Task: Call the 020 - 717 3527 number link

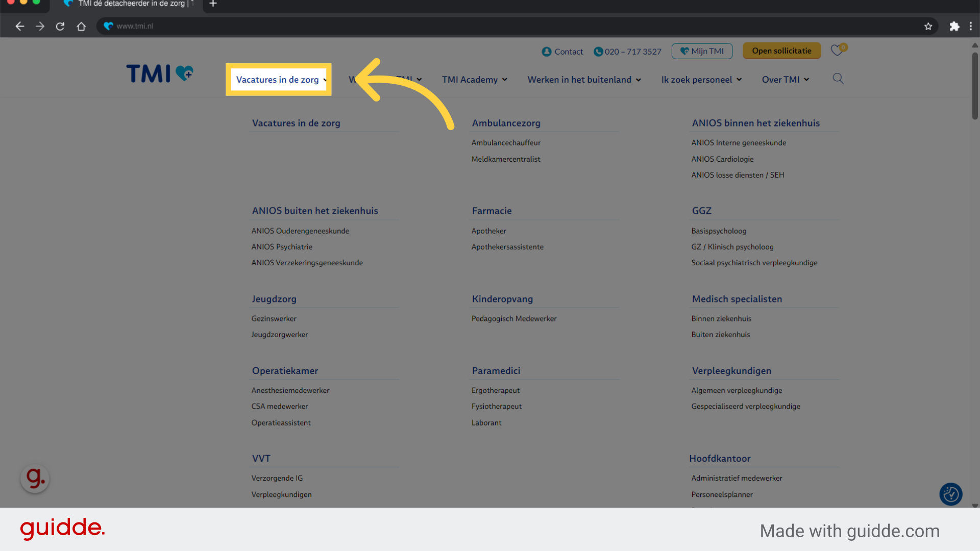Action: (x=627, y=52)
